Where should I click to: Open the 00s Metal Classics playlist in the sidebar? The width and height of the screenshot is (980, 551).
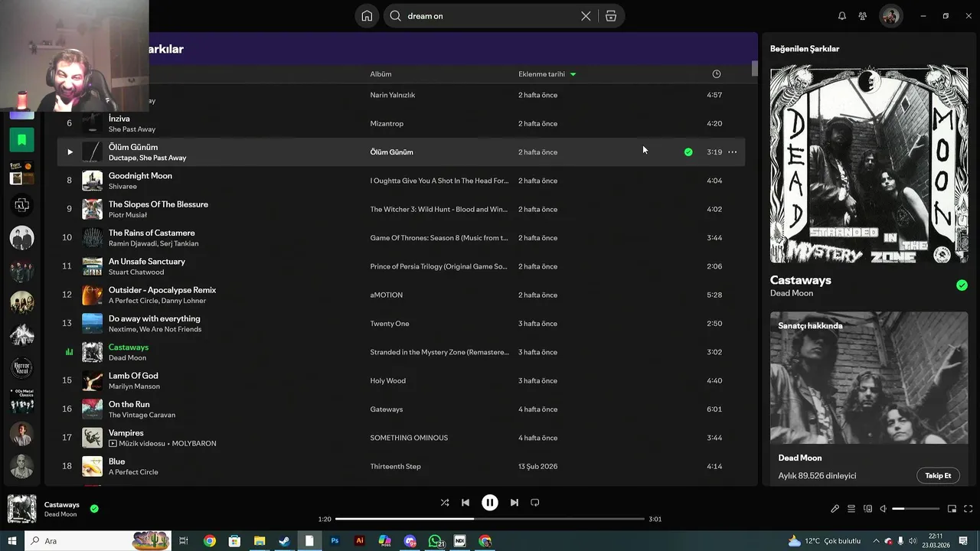pyautogui.click(x=21, y=401)
